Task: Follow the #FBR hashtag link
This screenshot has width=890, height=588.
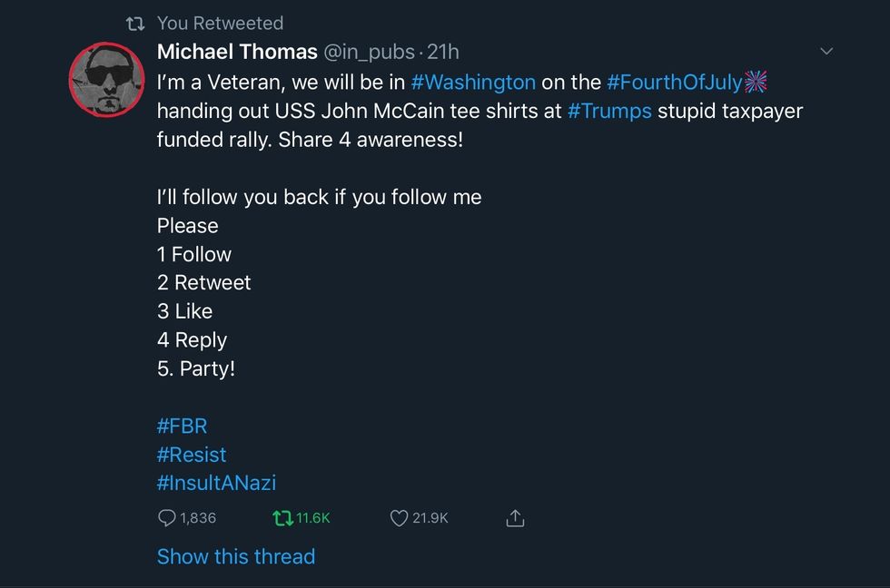Action: (x=183, y=426)
